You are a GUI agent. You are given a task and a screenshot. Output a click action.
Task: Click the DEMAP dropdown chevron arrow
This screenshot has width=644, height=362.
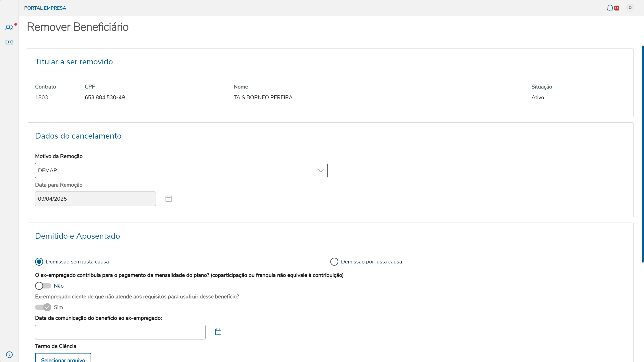320,170
